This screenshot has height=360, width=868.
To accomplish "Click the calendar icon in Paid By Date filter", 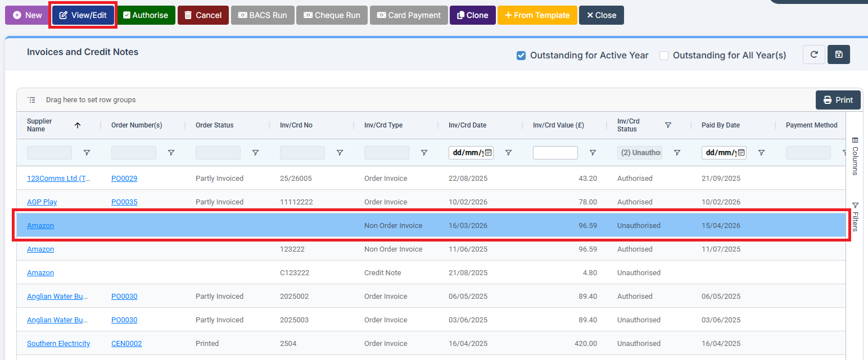I will click(x=741, y=153).
